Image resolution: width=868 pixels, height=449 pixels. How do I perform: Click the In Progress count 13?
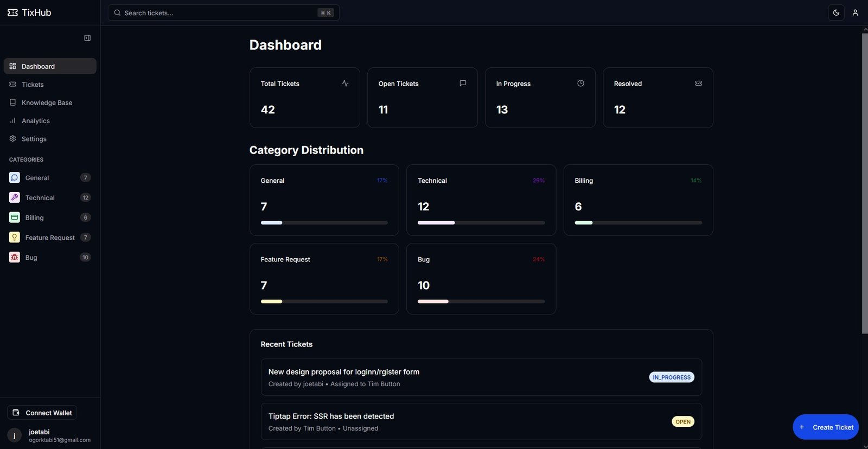(502, 110)
